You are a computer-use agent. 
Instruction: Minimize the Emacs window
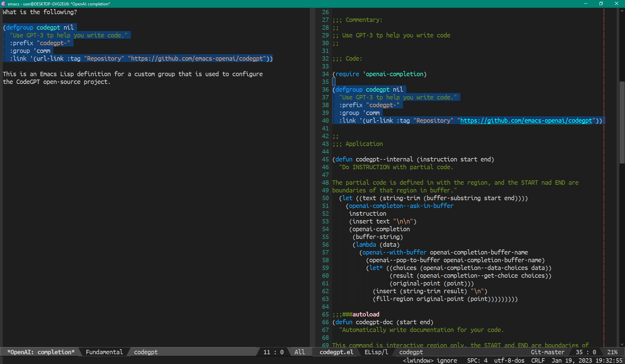[x=586, y=4]
